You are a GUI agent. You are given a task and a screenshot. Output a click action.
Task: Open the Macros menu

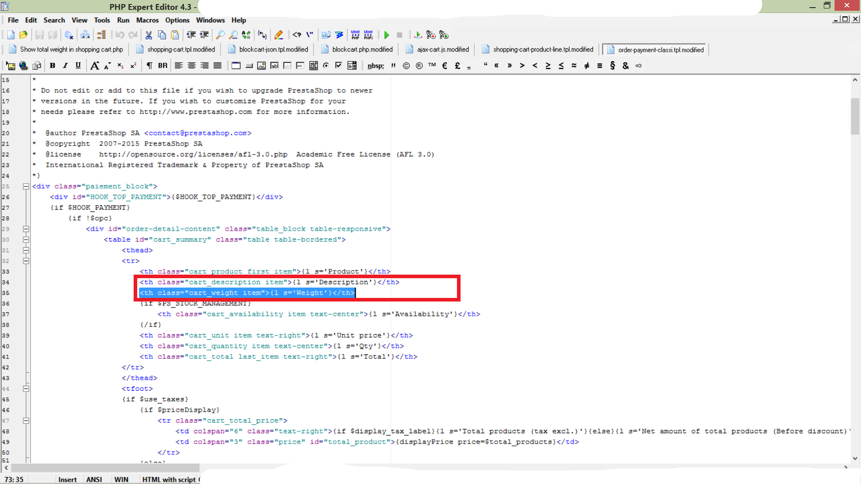point(147,20)
